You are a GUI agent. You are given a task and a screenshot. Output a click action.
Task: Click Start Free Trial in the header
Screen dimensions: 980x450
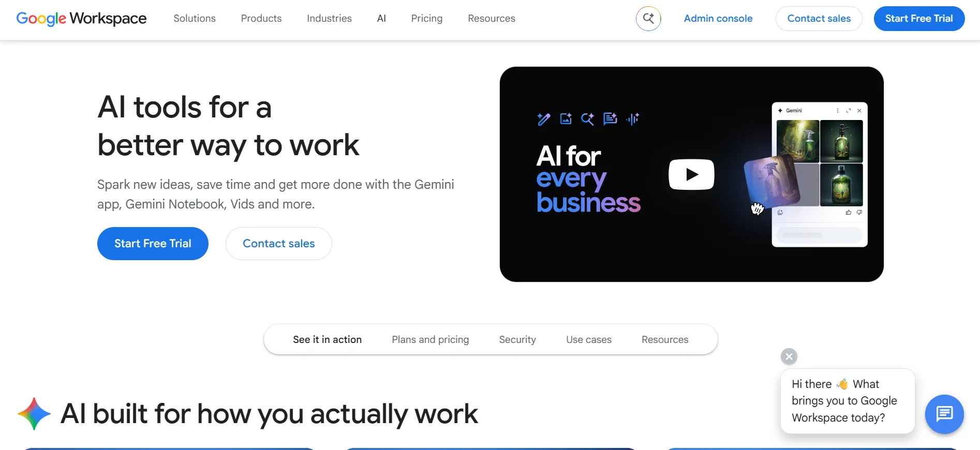coord(919,19)
